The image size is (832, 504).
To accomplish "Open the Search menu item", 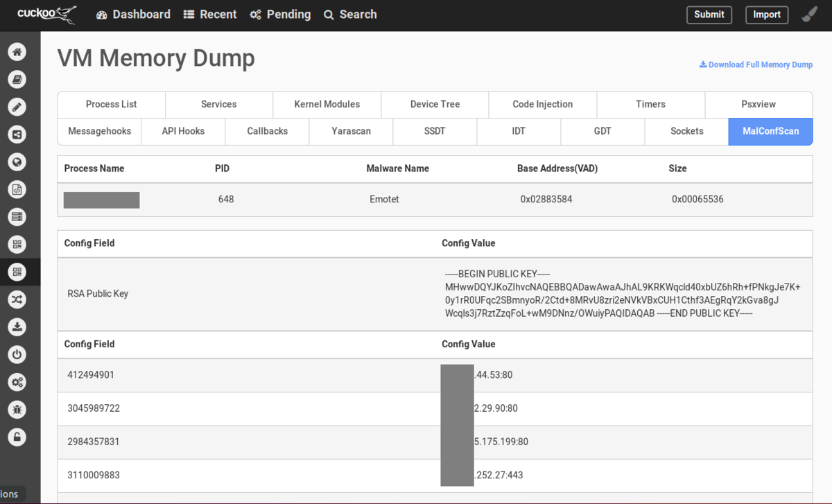I will pyautogui.click(x=350, y=15).
